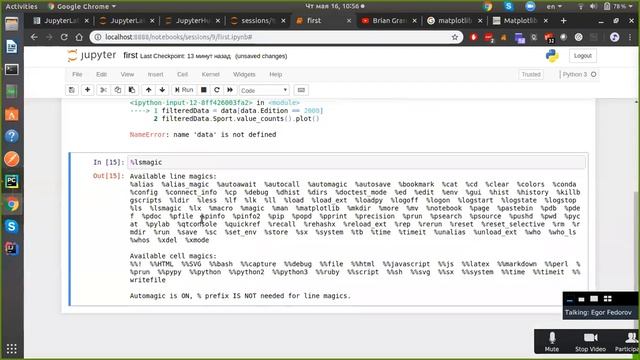640x360 pixels.
Task: Open the Insert menu
Action: (156, 74)
